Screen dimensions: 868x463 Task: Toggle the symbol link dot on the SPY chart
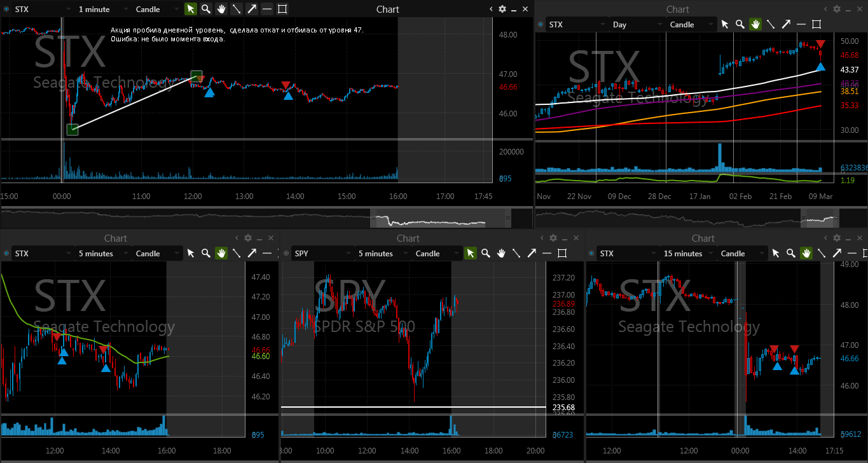coord(286,253)
